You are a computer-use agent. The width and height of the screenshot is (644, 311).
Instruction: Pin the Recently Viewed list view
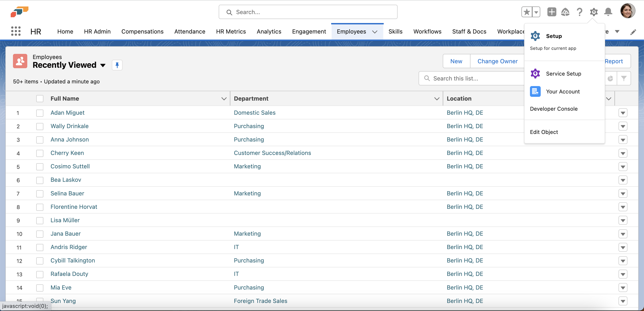point(117,65)
